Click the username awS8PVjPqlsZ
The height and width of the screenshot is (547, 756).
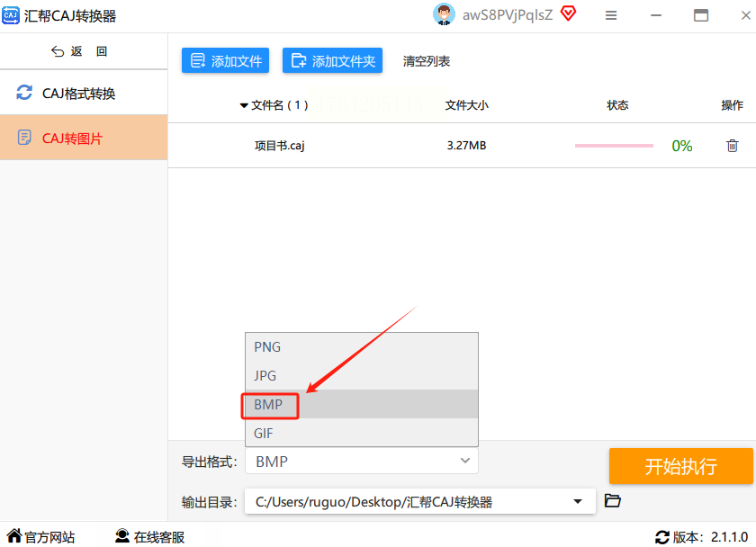[508, 15]
